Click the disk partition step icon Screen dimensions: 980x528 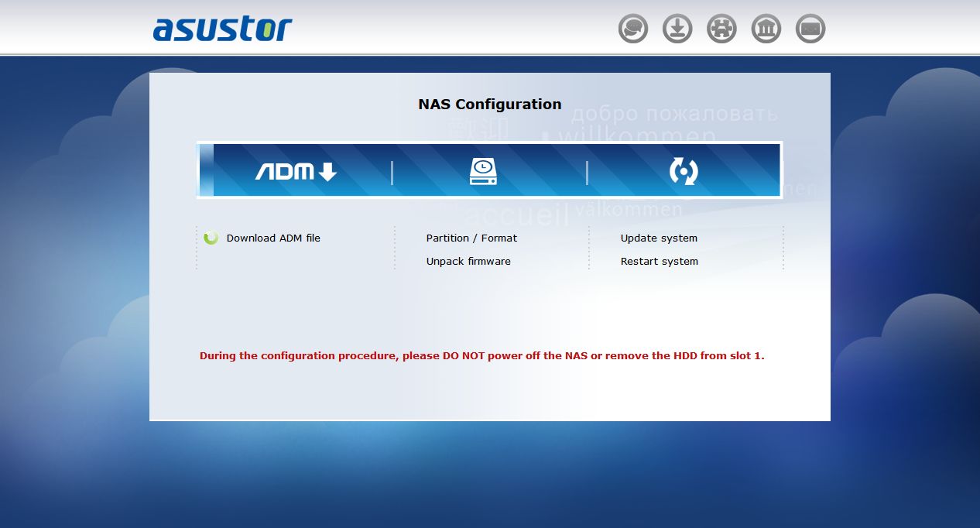click(x=483, y=171)
